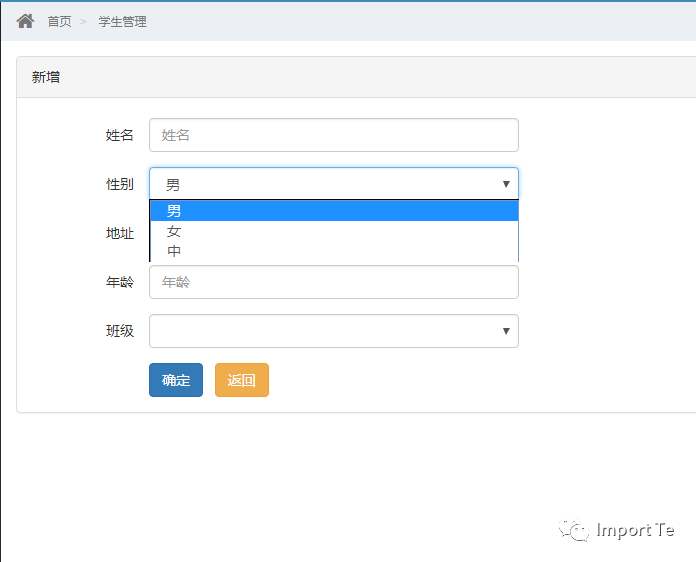Click the 年龄 field label
696x562 pixels.
click(x=119, y=282)
